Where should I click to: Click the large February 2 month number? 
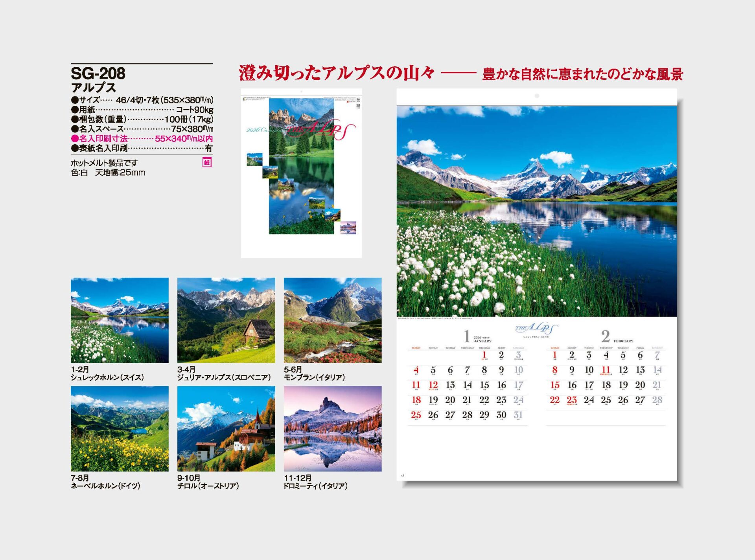pos(606,336)
